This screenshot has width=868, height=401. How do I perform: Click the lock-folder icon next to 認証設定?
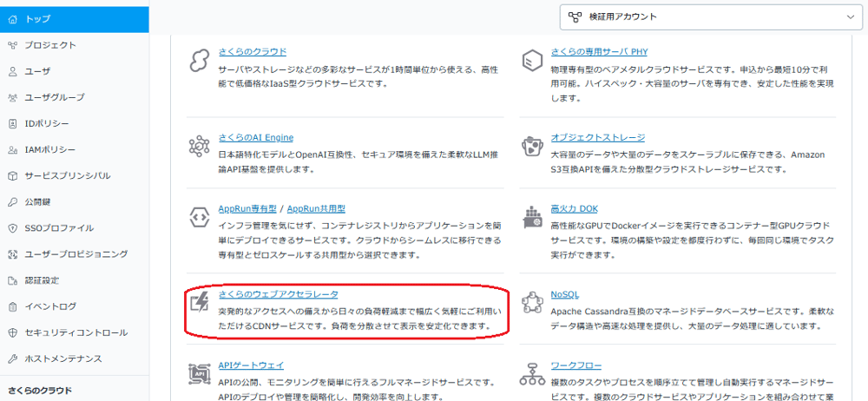[13, 280]
